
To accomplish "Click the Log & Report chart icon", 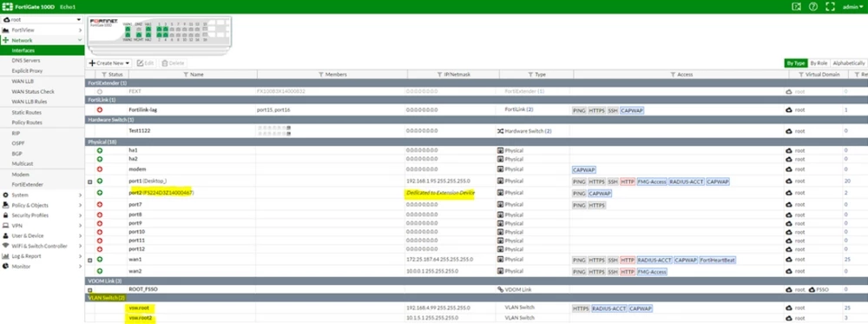I will (6, 256).
